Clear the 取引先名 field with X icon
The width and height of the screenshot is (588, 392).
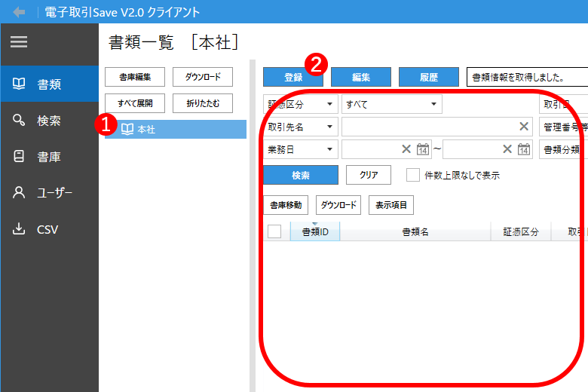pyautogui.click(x=524, y=127)
